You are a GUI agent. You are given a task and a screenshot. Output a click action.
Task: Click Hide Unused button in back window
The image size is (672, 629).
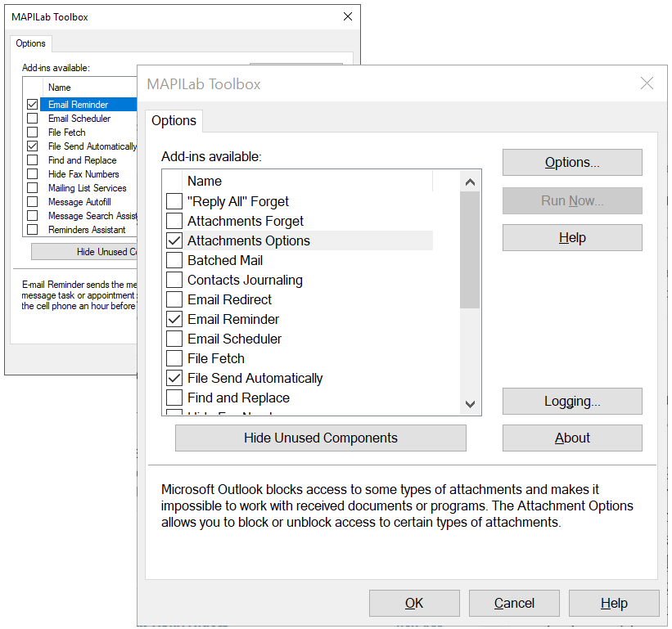[84, 252]
